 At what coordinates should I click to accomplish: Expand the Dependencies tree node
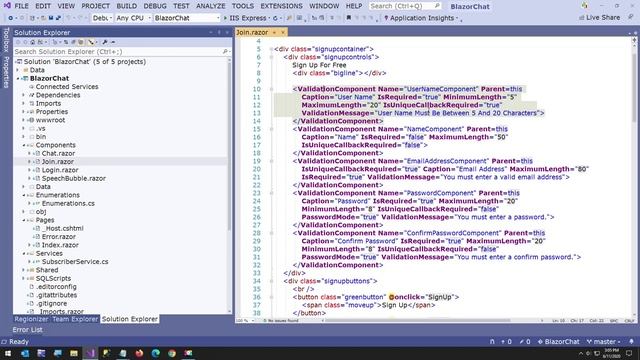click(24, 95)
